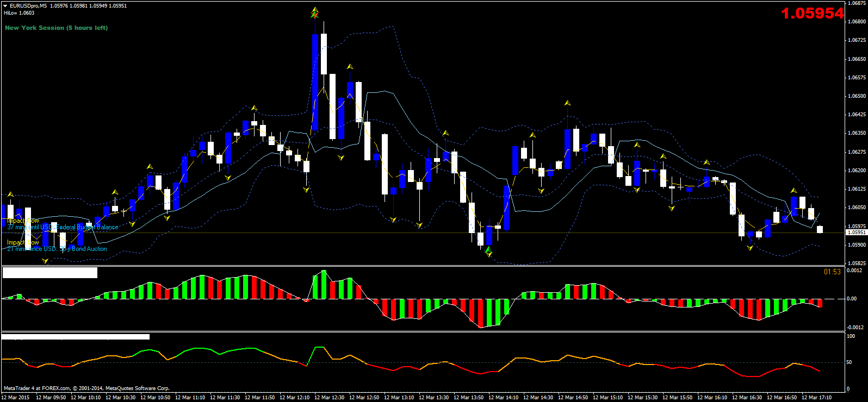868x402 pixels.
Task: Click the HiLo= 1.0603 label
Action: 19,13
